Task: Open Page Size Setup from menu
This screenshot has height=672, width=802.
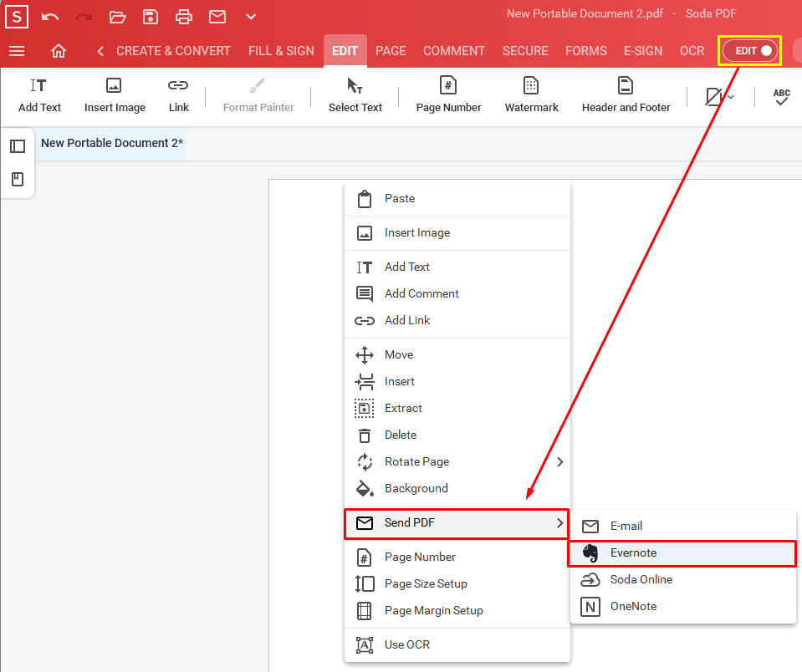Action: (457, 583)
